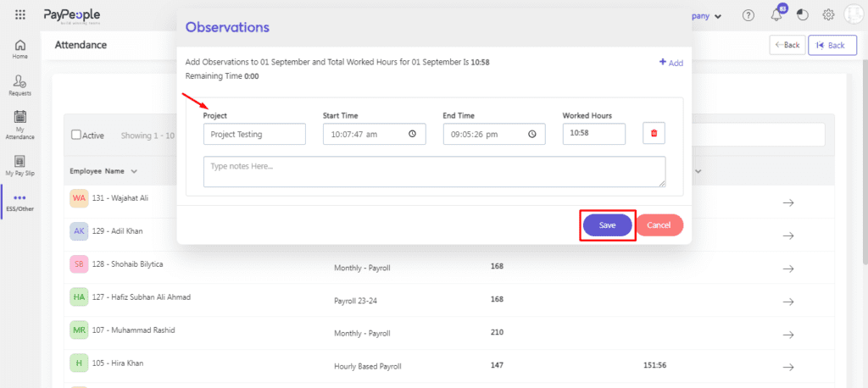Add a new observation row
Viewport: 868px width, 388px height.
coord(671,63)
